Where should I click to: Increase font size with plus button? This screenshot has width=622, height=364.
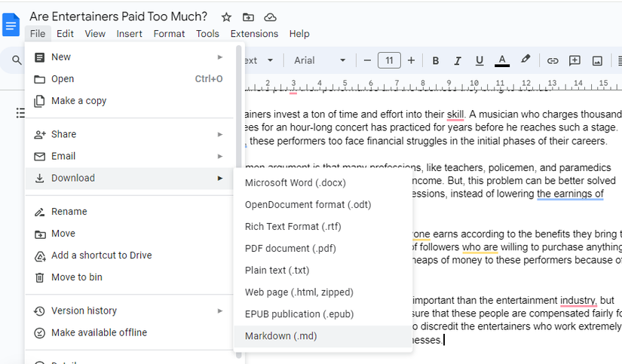[411, 60]
